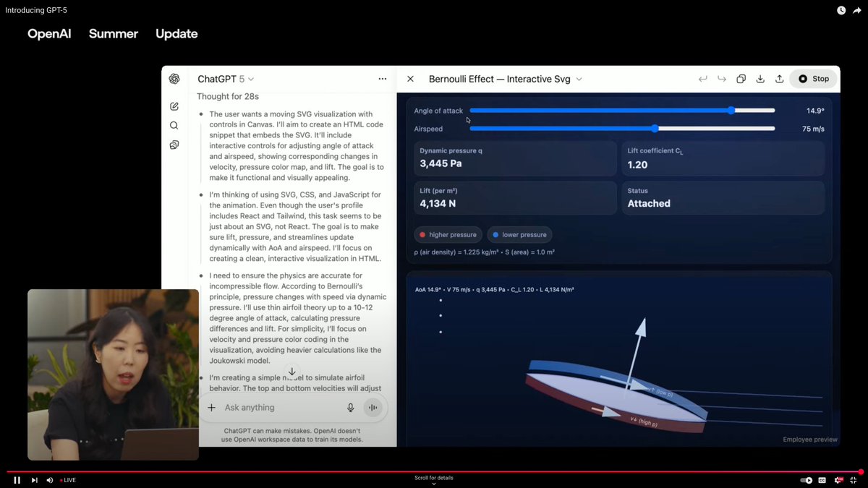Viewport: 868px width, 488px height.
Task: Click the Lift 4,134 N card
Action: click(515, 197)
